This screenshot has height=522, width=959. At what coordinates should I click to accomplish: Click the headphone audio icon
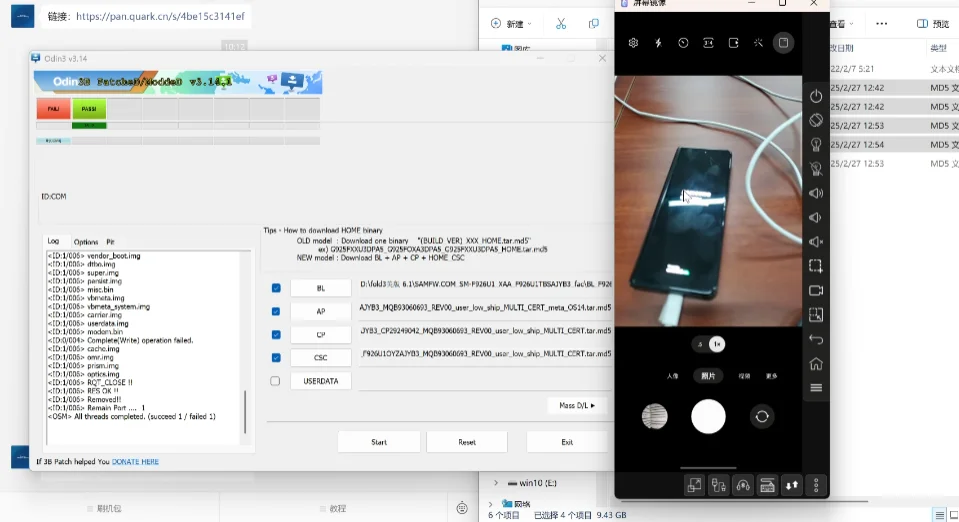coord(743,486)
